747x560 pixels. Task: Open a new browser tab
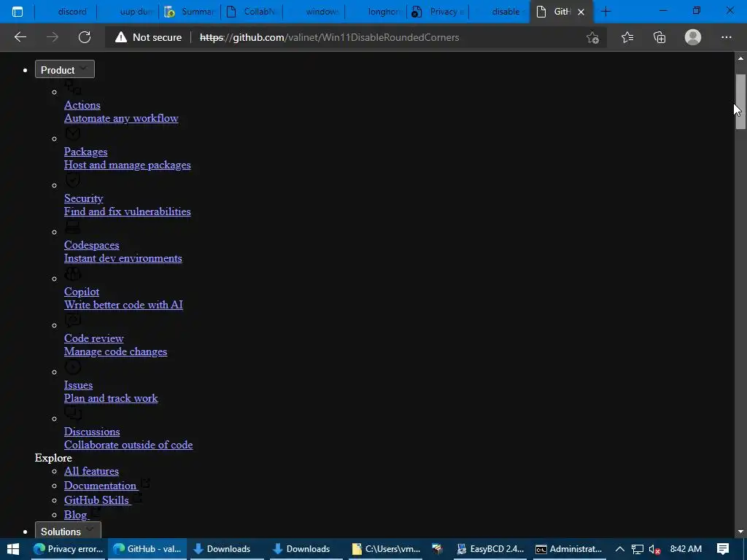point(605,12)
